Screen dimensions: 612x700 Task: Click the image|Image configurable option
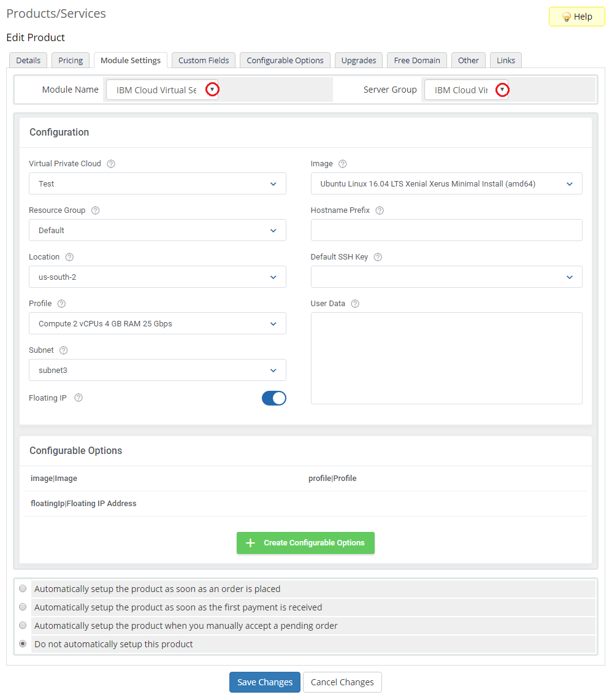(x=54, y=479)
